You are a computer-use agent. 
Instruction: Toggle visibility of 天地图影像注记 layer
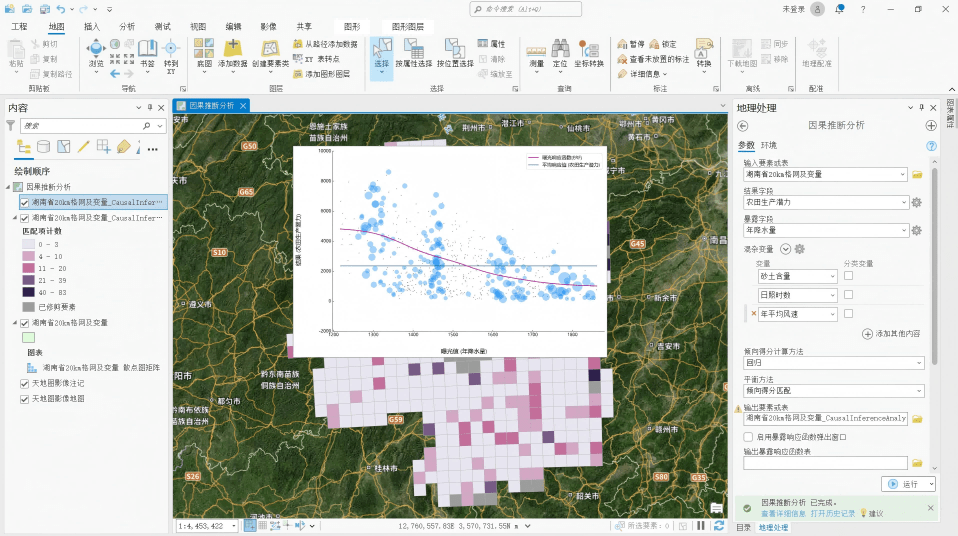click(x=24, y=384)
